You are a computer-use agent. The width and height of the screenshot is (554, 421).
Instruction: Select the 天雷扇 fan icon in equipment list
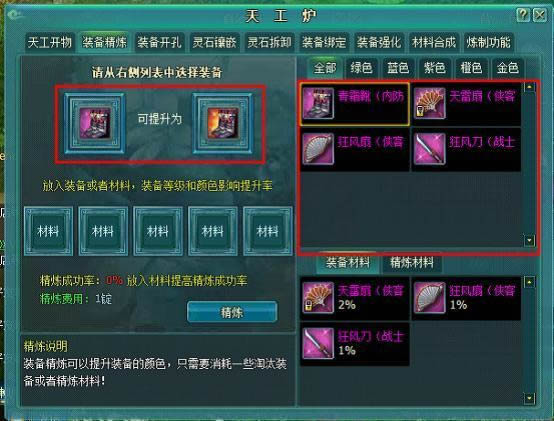pos(430,103)
